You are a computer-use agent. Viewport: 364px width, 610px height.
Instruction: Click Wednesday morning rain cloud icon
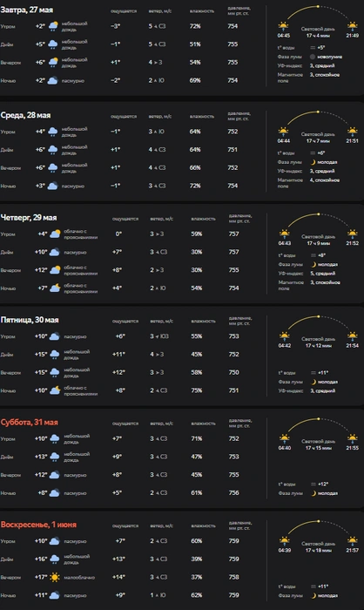[53, 132]
